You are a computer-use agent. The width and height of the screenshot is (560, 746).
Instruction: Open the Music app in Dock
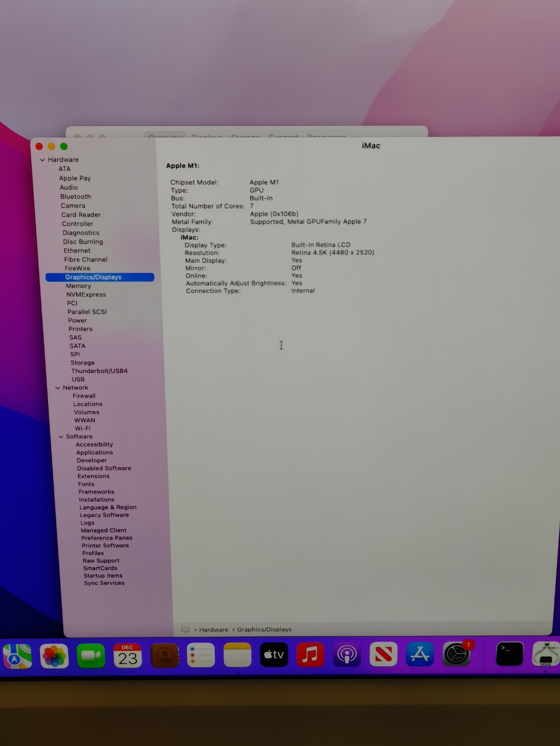pyautogui.click(x=310, y=655)
